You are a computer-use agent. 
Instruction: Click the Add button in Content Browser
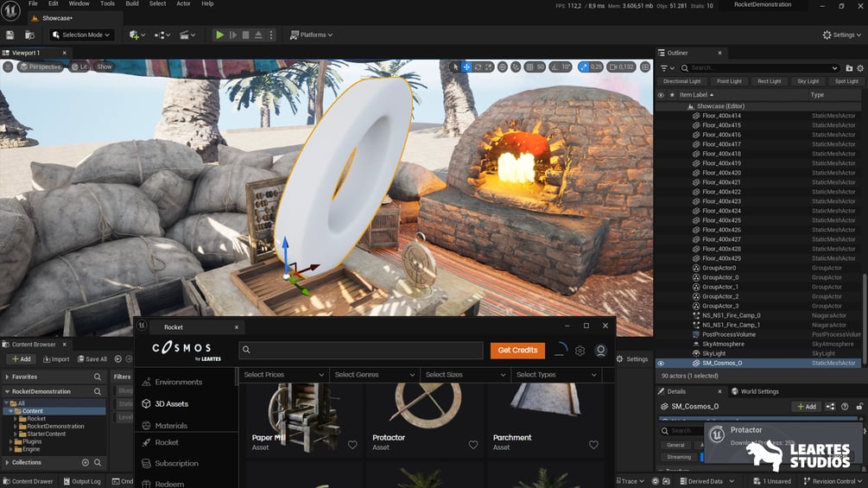(x=22, y=359)
